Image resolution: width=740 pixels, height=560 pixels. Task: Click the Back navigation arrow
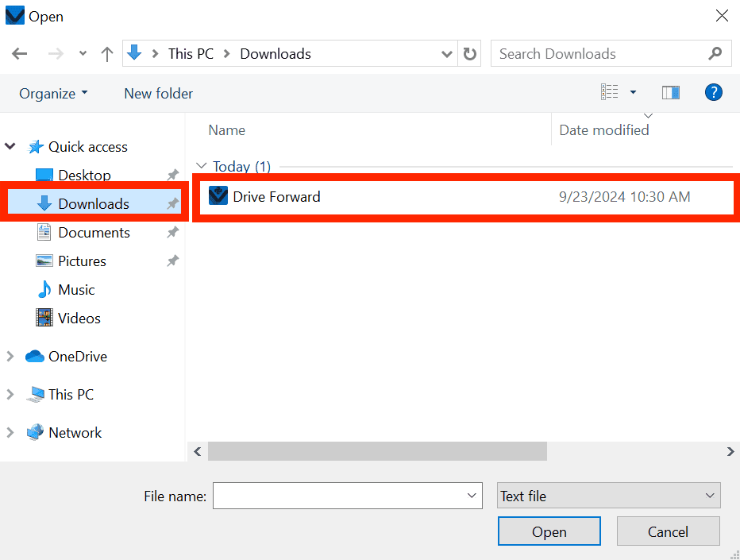20,54
